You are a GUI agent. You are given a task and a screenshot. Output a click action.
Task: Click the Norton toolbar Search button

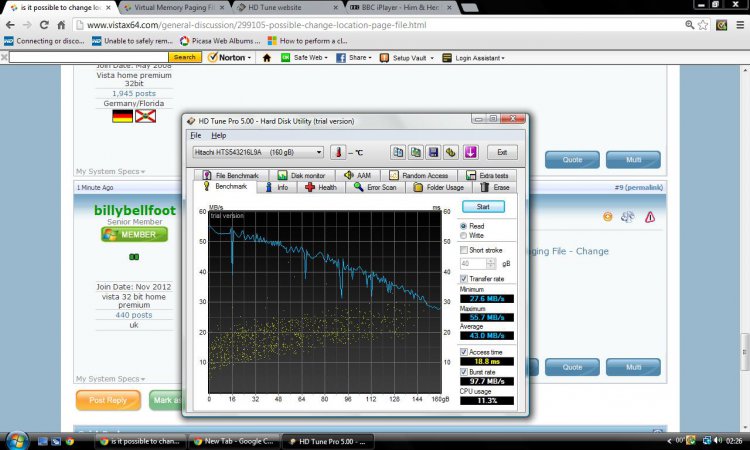(x=185, y=57)
